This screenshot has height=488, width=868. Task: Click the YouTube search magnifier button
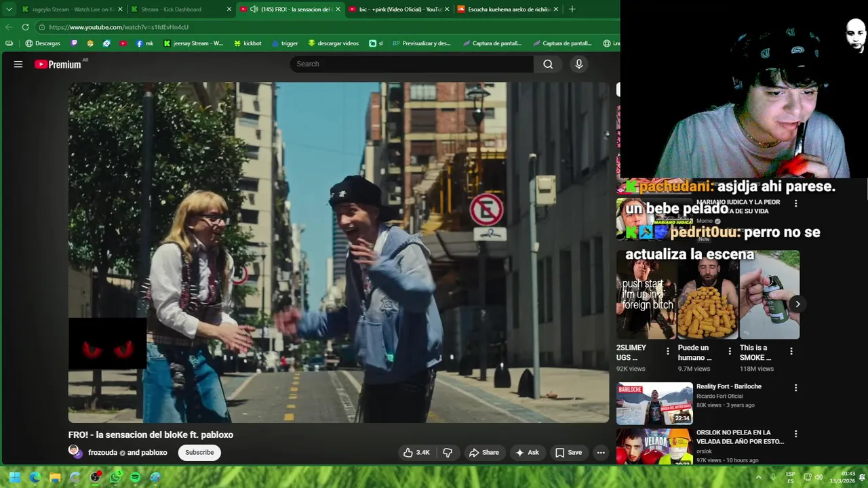(x=548, y=64)
